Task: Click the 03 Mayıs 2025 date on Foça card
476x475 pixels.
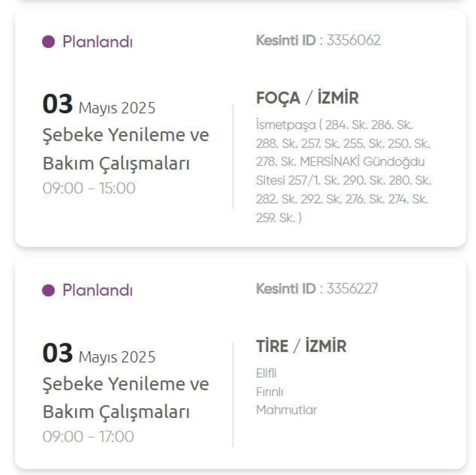Action: pyautogui.click(x=99, y=104)
